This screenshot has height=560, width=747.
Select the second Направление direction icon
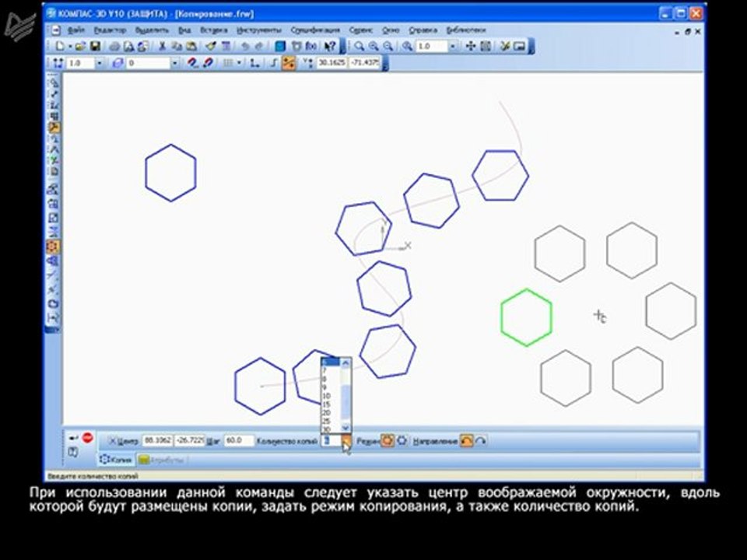(x=481, y=441)
